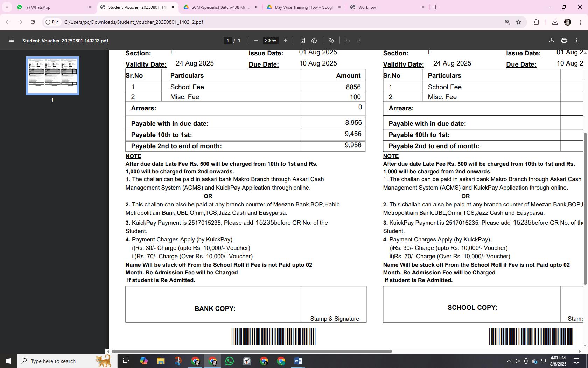Click the fit to page icon
This screenshot has height=368, width=588.
[302, 41]
